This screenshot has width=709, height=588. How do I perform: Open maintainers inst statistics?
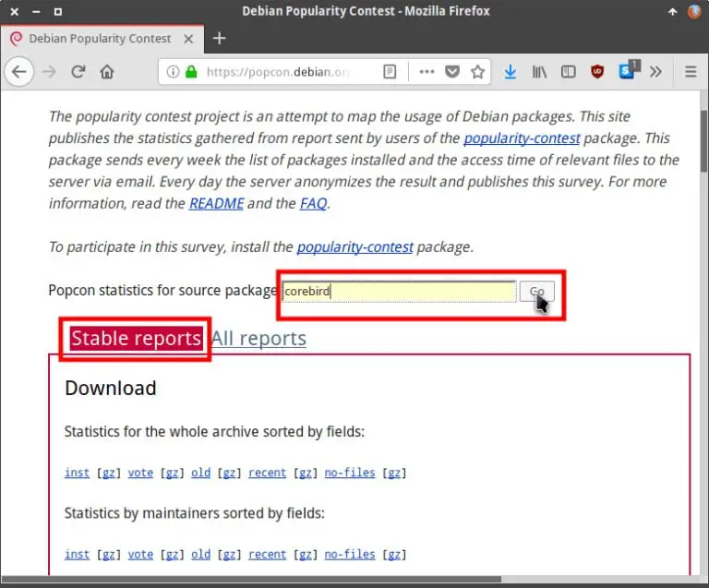[77, 554]
